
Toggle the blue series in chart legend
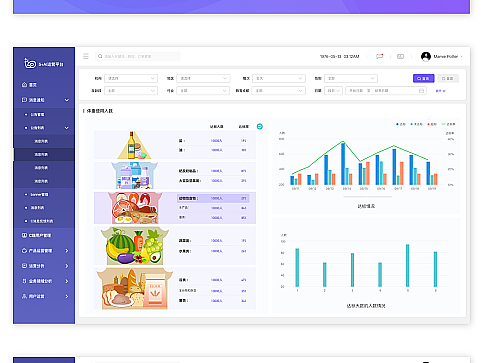point(401,124)
